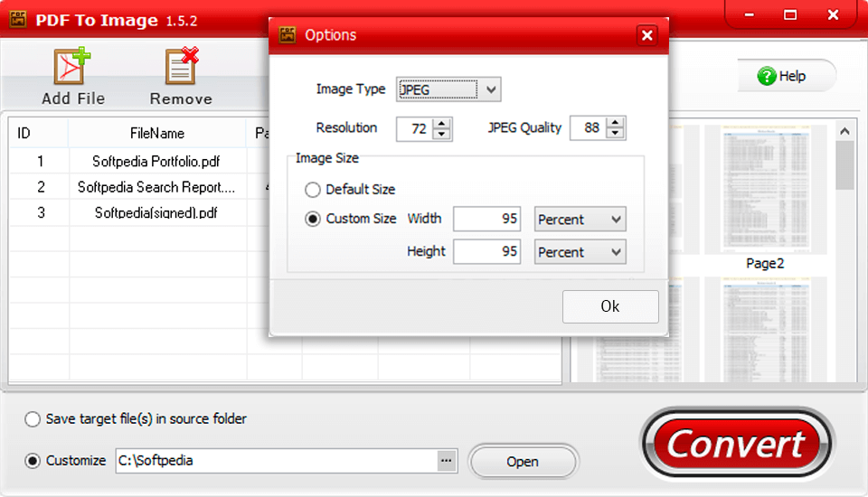Select the Customize output folder option
The width and height of the screenshot is (868, 497).
click(x=33, y=461)
